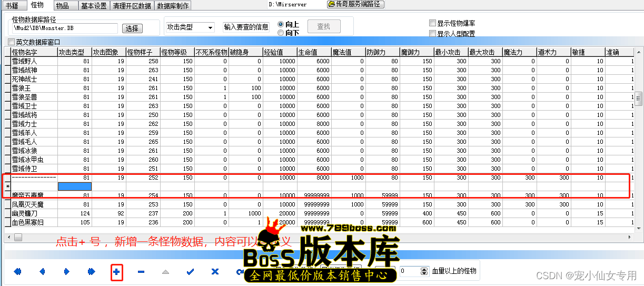This screenshot has height=286, width=644.
Task: Select the 向下 radio button
Action: (281, 33)
